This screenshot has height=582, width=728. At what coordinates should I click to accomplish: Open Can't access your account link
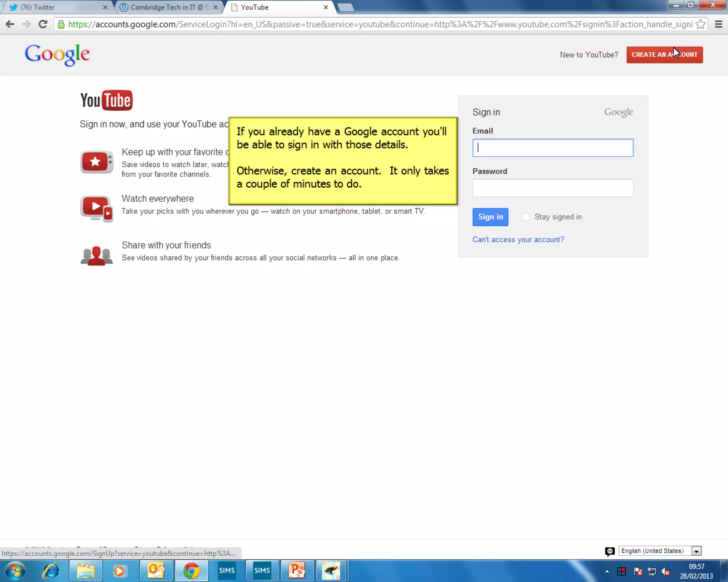pyautogui.click(x=518, y=239)
